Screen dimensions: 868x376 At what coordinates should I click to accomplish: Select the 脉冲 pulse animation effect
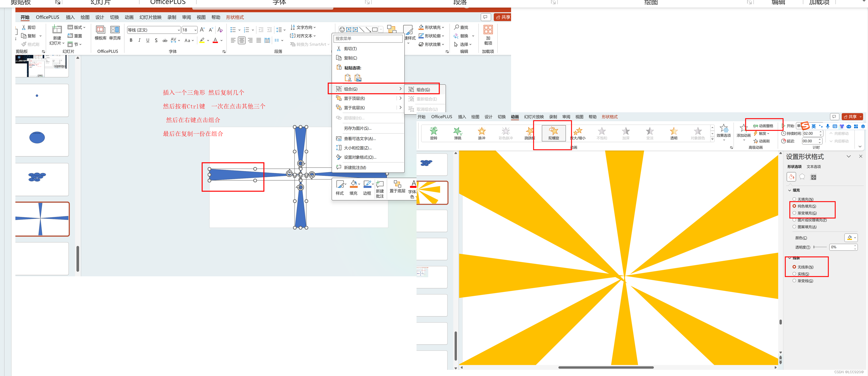(481, 133)
